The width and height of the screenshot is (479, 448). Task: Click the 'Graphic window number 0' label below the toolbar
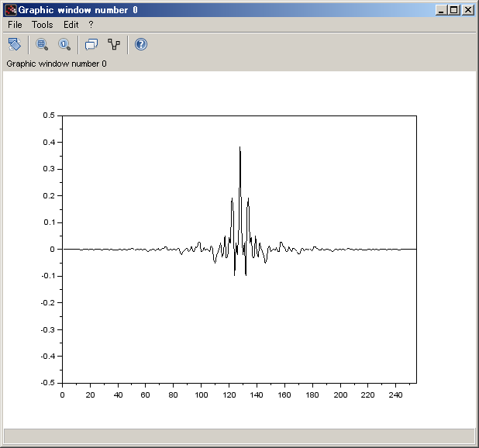[57, 64]
